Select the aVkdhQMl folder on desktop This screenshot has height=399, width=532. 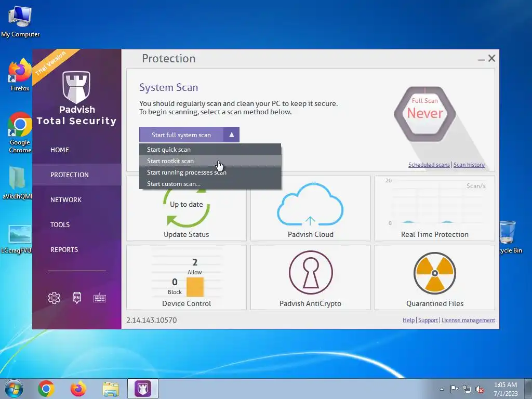pyautogui.click(x=17, y=182)
